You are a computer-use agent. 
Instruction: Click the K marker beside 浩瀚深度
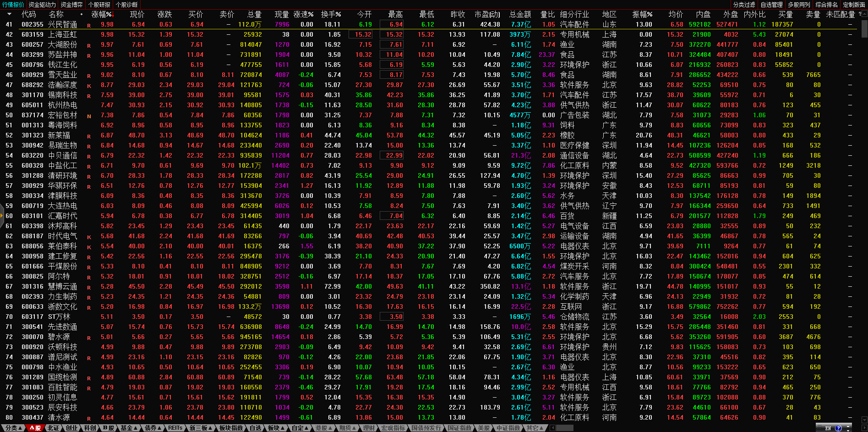pyautogui.click(x=89, y=86)
